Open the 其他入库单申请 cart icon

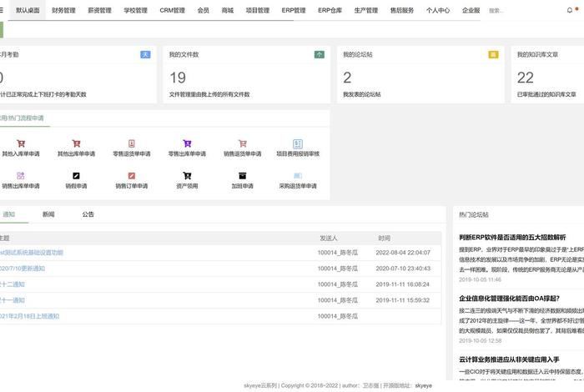click(x=21, y=143)
